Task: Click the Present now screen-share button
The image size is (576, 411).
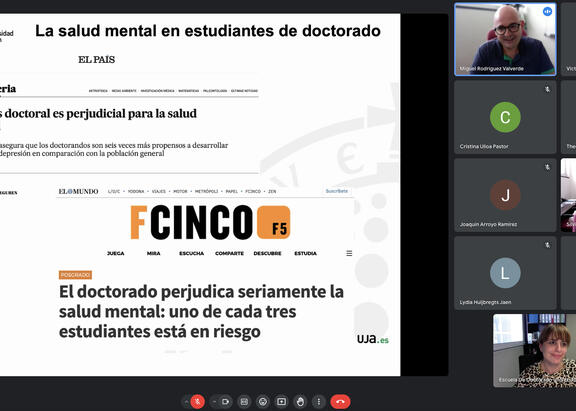Action: click(x=281, y=401)
